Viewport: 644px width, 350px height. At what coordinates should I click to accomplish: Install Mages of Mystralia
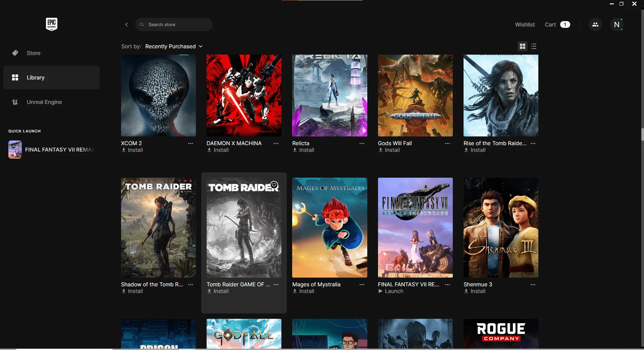[x=303, y=291]
